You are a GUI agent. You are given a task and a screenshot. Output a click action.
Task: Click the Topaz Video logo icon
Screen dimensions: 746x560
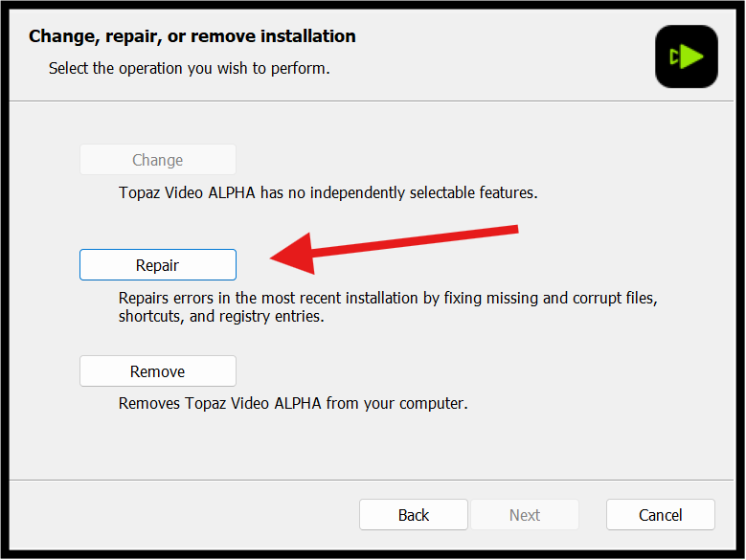(x=686, y=56)
